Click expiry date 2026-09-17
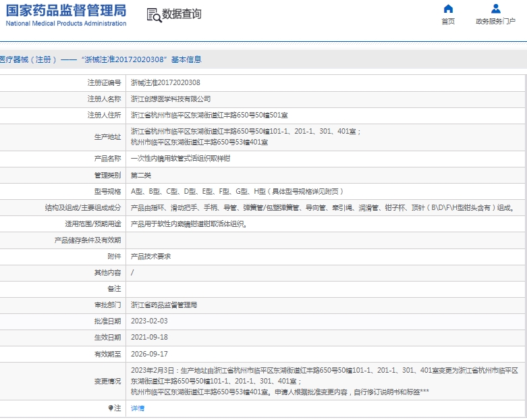The height and width of the screenshot is (420, 527). pos(149,354)
